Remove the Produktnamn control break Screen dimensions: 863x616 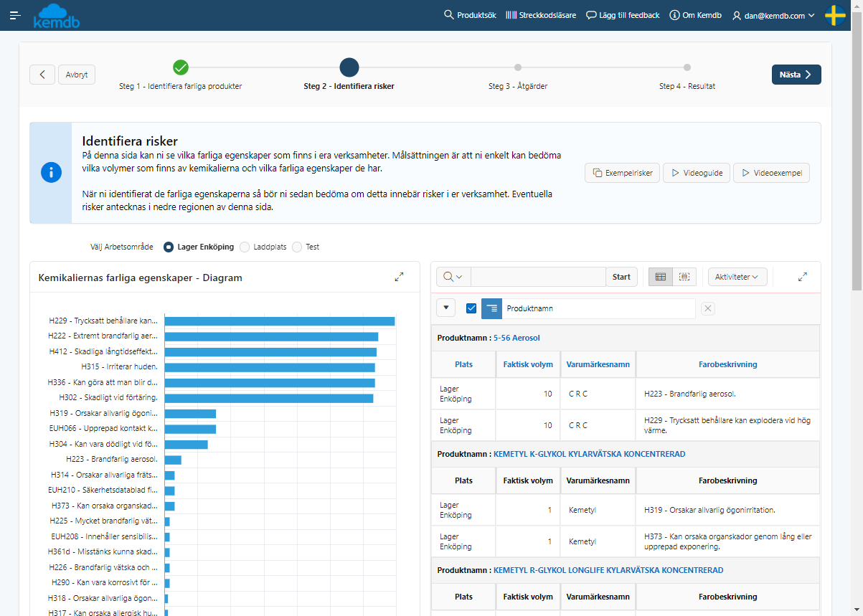click(707, 308)
